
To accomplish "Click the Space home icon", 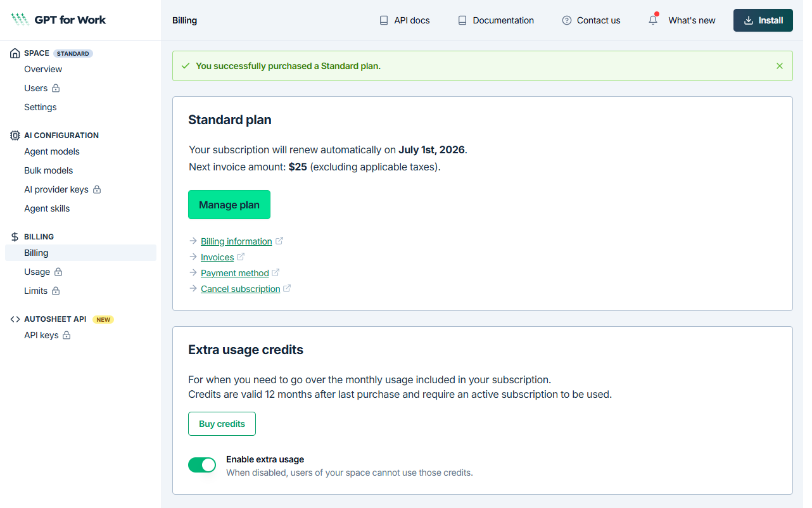I will point(15,54).
